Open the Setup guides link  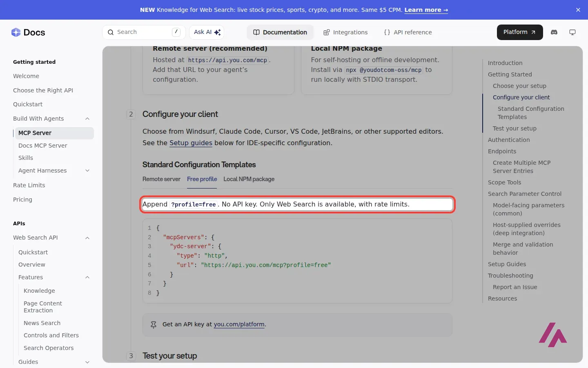[191, 143]
